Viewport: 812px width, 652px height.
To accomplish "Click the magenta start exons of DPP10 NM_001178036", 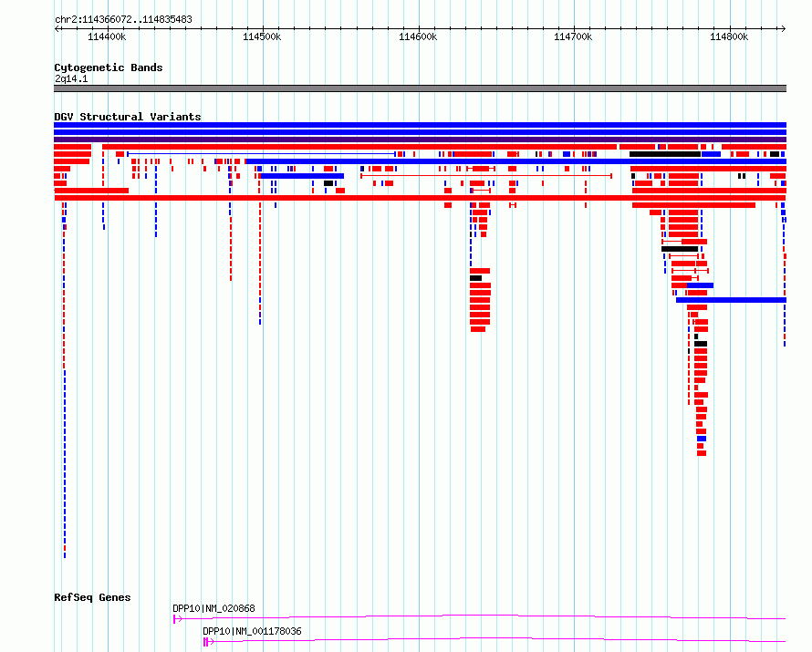I will (x=206, y=642).
